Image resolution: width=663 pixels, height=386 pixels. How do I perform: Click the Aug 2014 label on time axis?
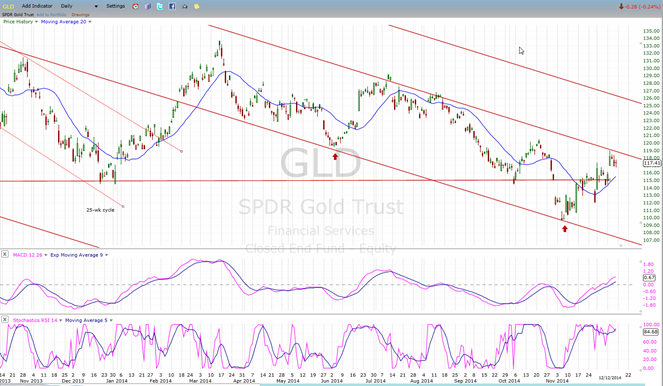421,381
